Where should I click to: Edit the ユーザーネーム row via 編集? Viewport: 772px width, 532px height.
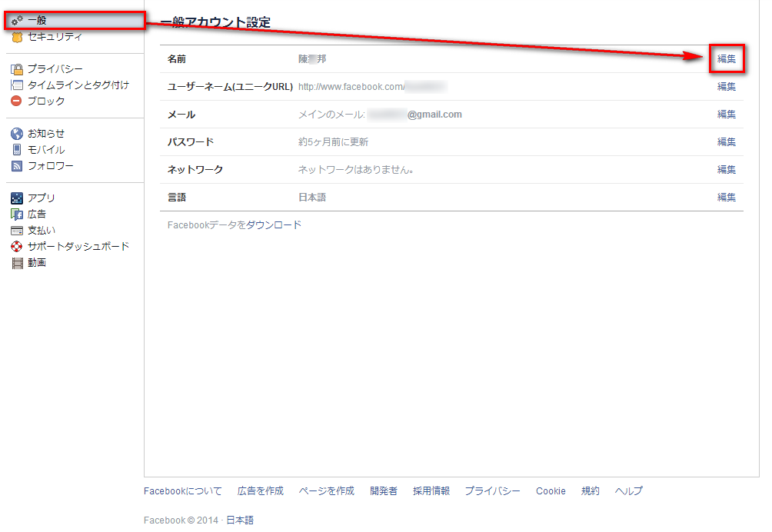pyautogui.click(x=726, y=87)
